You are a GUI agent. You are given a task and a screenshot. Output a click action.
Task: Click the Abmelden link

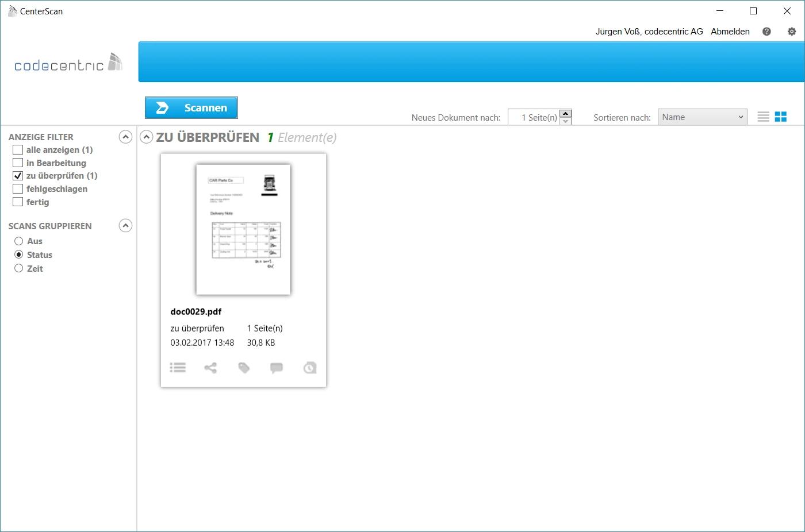pos(730,32)
